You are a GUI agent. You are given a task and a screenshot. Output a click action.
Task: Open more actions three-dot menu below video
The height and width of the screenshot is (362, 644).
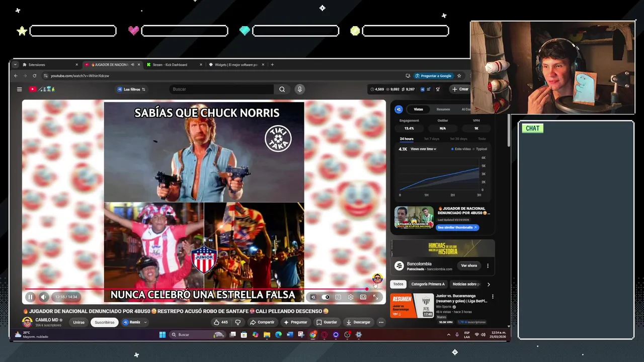click(x=381, y=322)
